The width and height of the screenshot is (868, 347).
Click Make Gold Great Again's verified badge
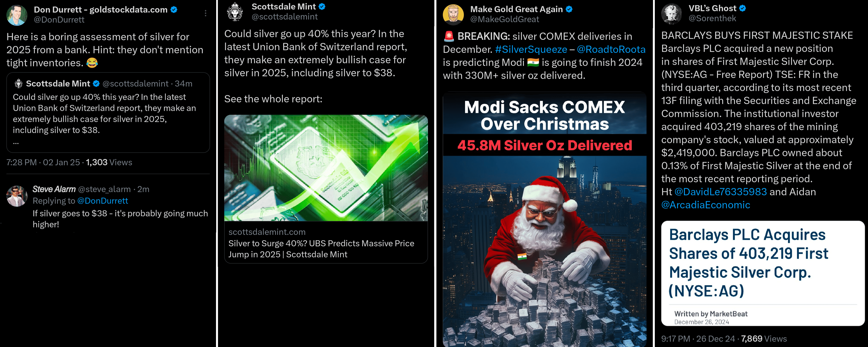569,9
